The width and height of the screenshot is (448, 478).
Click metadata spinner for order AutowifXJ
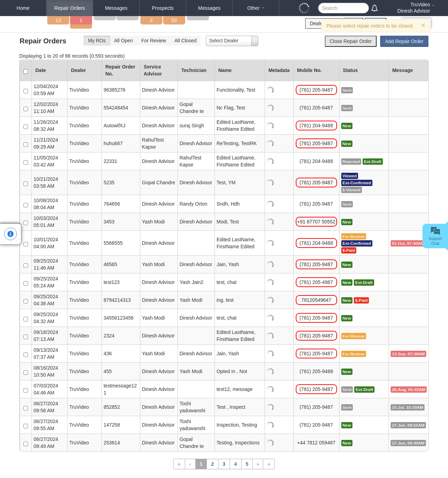click(x=270, y=126)
